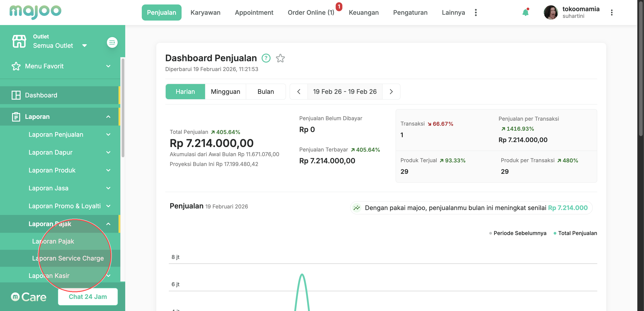
Task: Open Keuangan top menu
Action: click(x=364, y=13)
